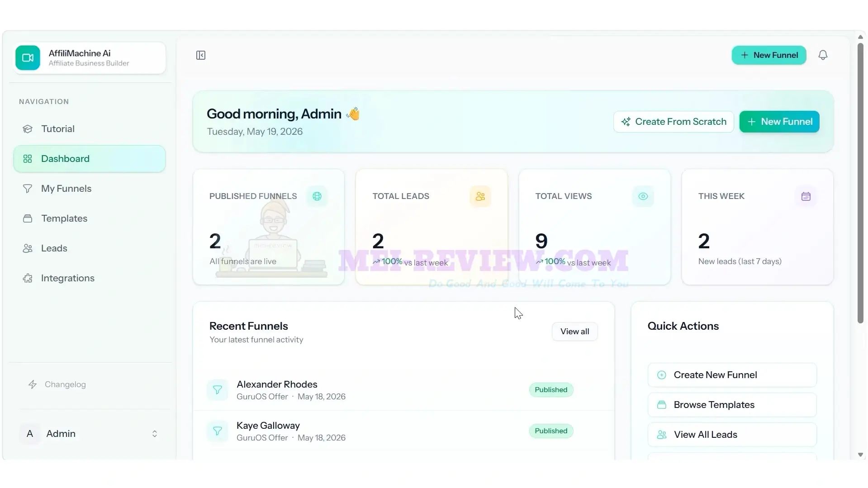Click the AffiliMachine Ai camera logo icon
The height and width of the screenshot is (488, 868).
tap(28, 58)
